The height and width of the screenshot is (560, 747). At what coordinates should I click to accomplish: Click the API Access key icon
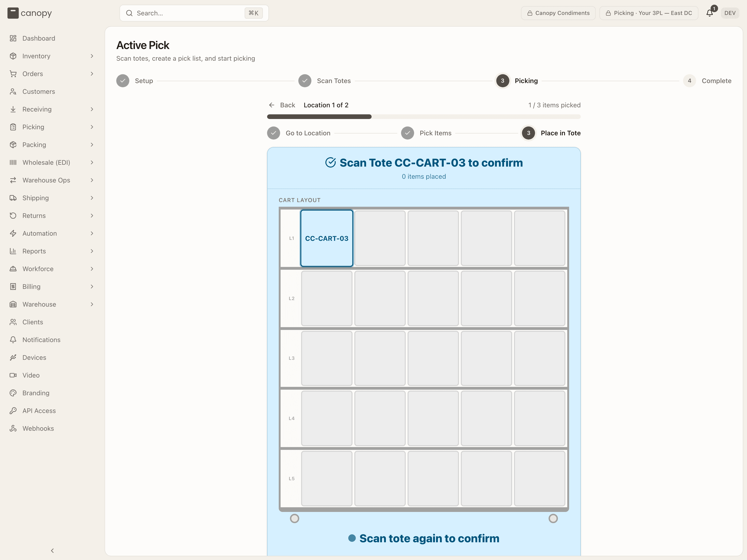[x=13, y=411]
